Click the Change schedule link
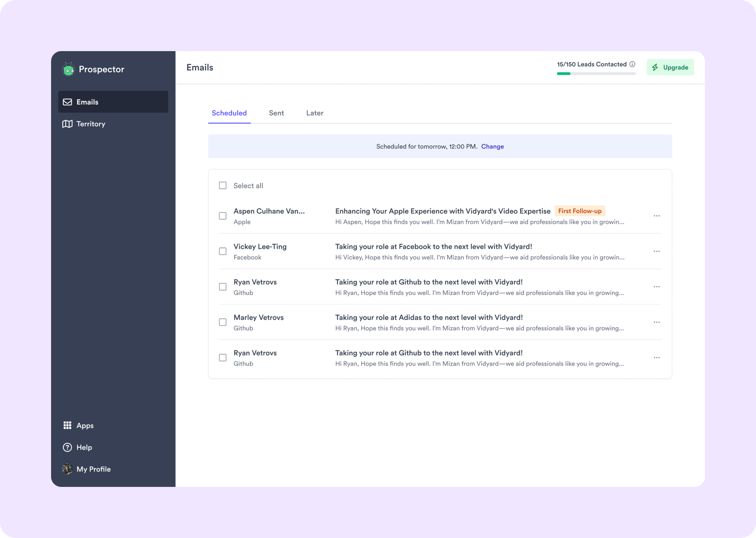 point(492,146)
